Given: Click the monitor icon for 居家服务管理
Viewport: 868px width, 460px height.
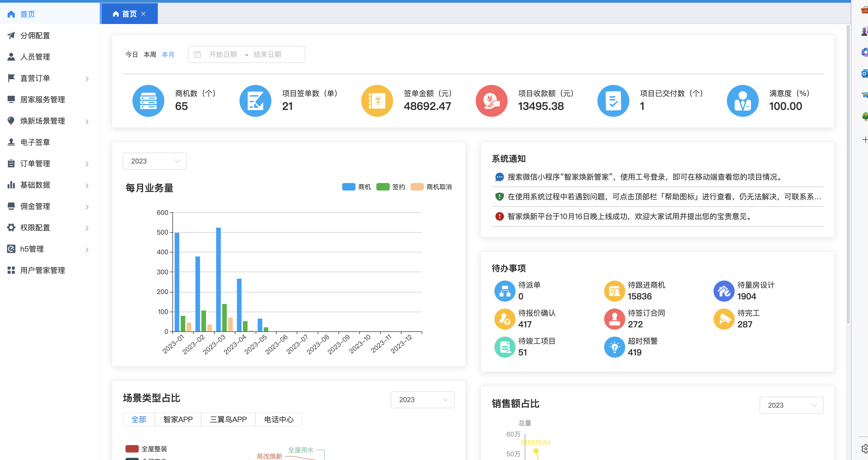Looking at the screenshot, I should click(x=11, y=99).
